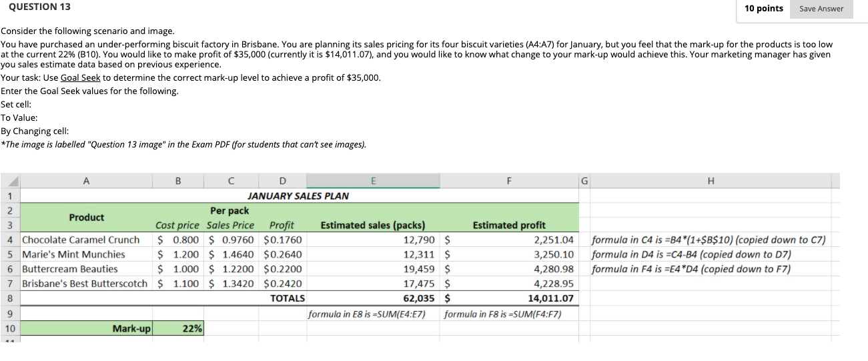Viewport: 868px width, 361px height.
Task: Select column B header
Action: pyautogui.click(x=178, y=182)
